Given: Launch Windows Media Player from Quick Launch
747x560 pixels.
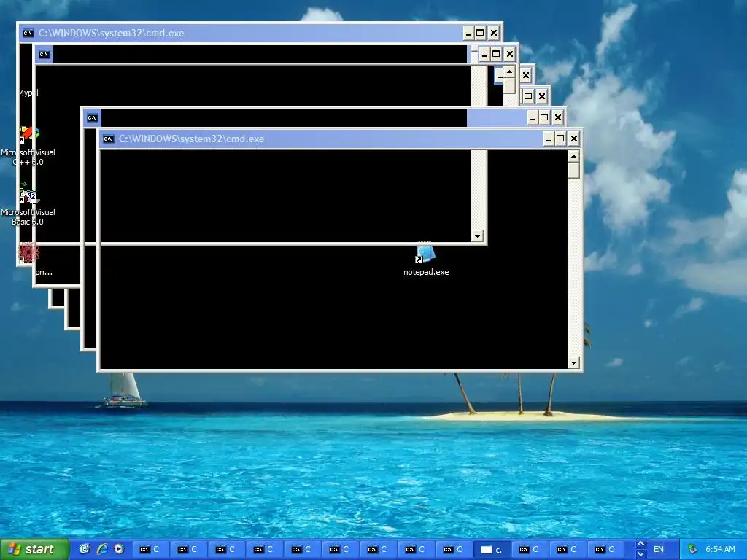Looking at the screenshot, I should 119,549.
